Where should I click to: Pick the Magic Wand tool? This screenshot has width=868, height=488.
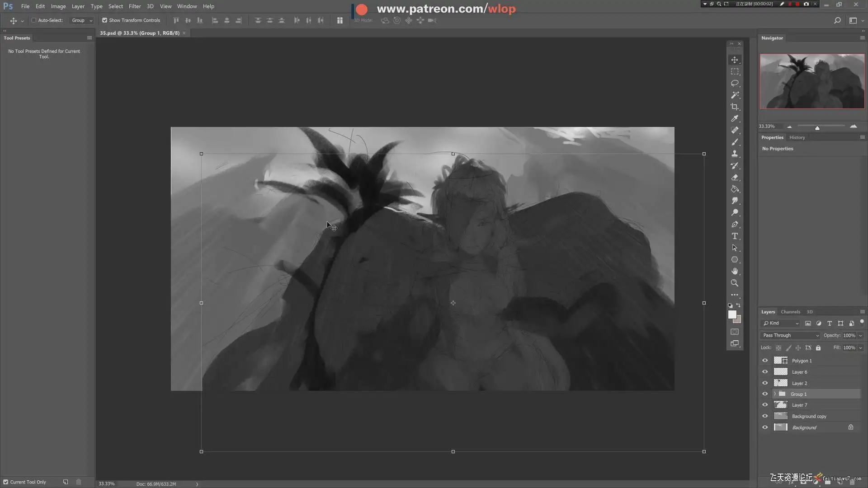tap(735, 95)
